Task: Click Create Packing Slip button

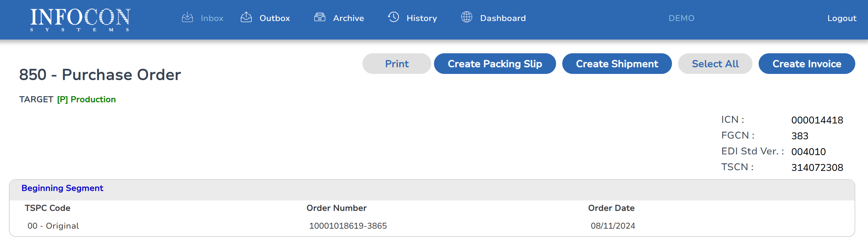Action: 495,64
